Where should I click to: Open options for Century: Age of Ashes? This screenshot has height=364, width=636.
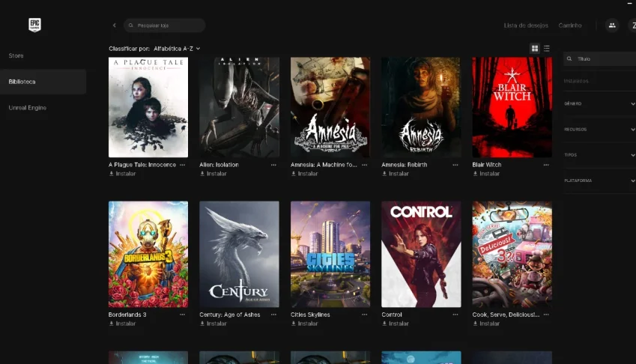point(273,315)
